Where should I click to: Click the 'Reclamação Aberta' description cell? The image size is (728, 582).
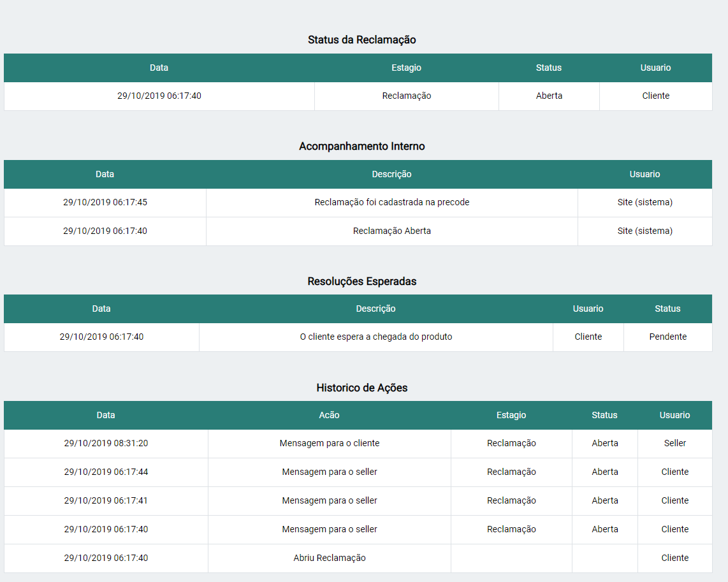[x=392, y=231]
